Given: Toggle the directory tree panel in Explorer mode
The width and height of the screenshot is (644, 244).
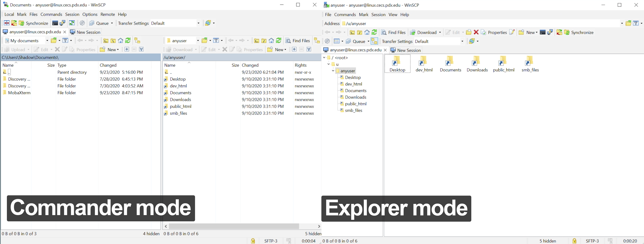Looking at the screenshot, I should point(374,41).
